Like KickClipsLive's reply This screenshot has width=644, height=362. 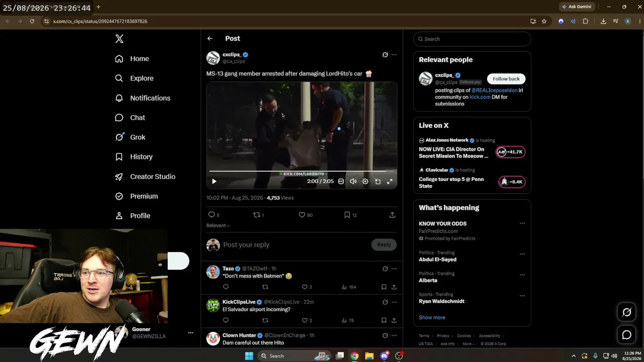tap(304, 320)
